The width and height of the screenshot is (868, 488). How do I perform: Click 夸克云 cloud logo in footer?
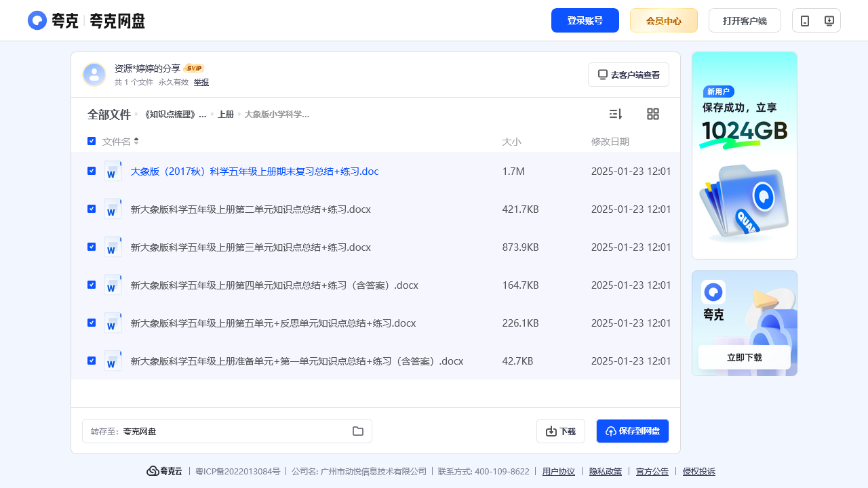(x=164, y=471)
